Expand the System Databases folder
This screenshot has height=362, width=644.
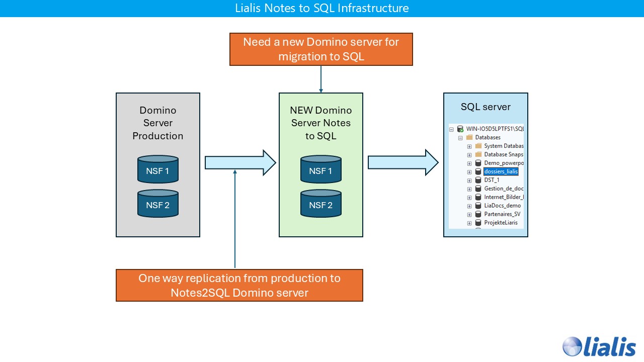coord(470,146)
